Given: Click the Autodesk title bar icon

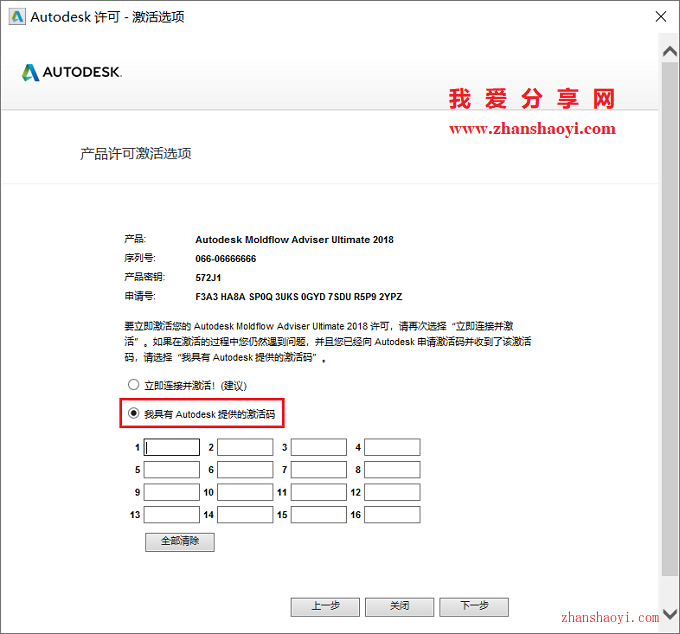Looking at the screenshot, I should (x=17, y=17).
